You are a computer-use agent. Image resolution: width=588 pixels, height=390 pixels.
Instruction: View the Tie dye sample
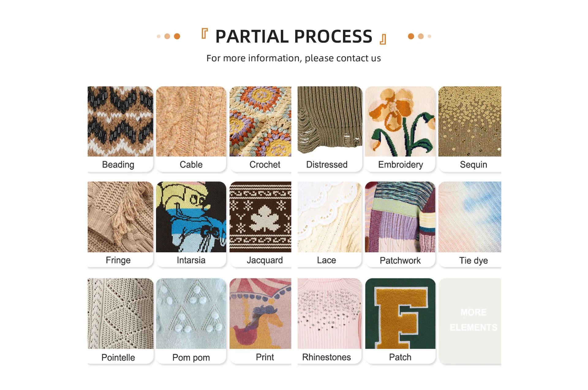(470, 217)
